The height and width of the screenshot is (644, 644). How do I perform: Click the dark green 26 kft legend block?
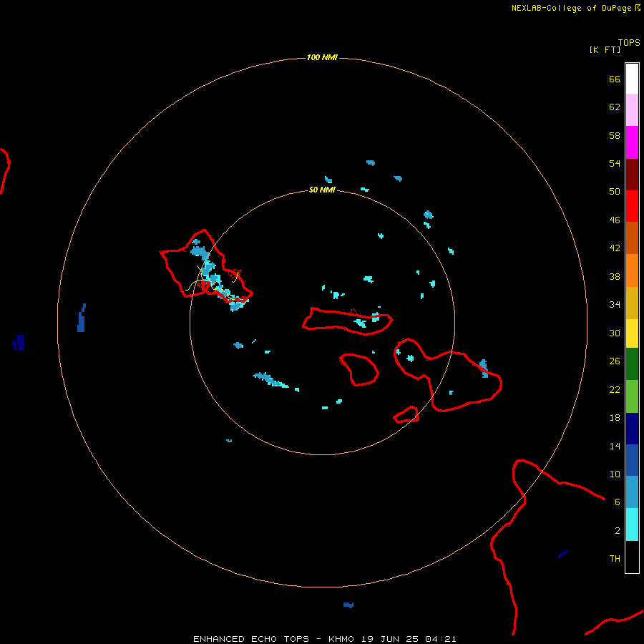tap(632, 364)
